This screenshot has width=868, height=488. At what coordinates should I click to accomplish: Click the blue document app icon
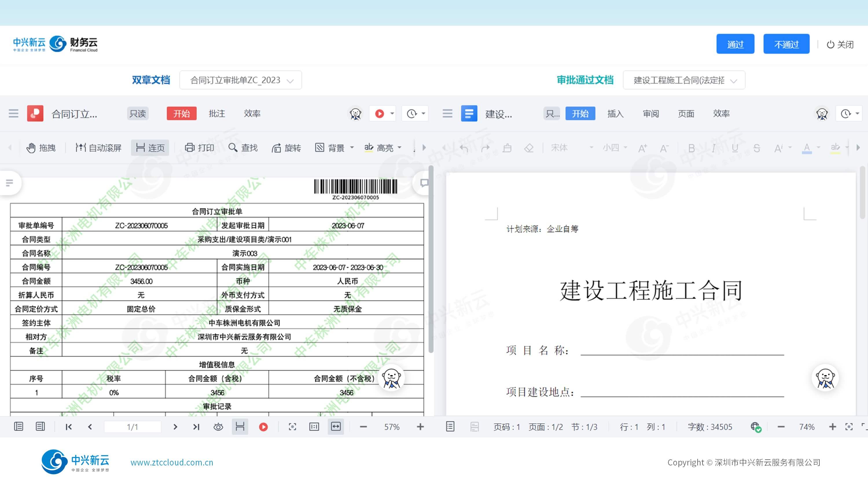click(x=469, y=113)
